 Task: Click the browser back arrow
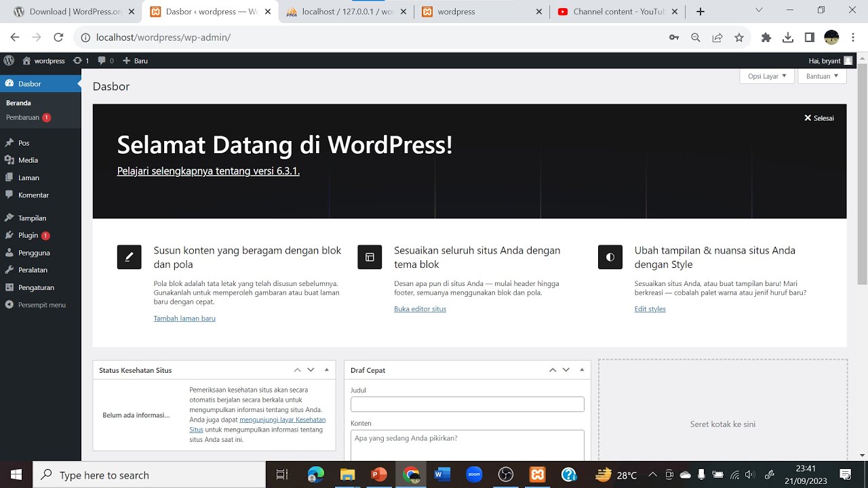click(x=15, y=37)
